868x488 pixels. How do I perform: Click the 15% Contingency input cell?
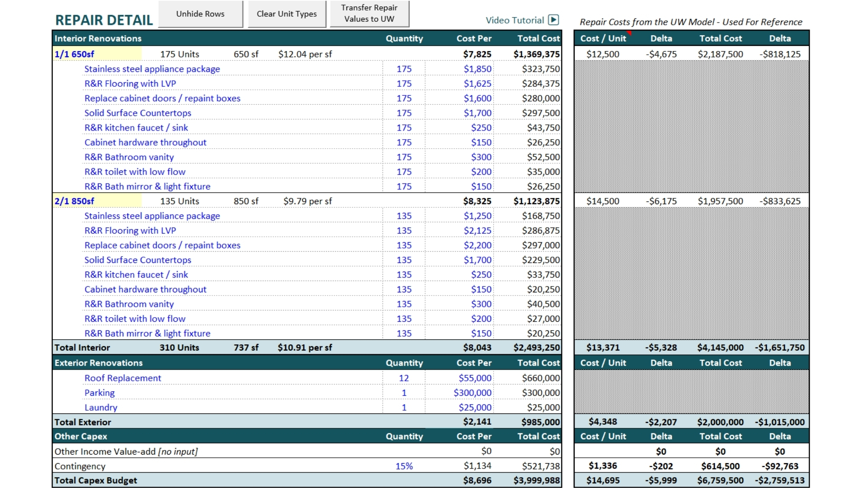404,466
